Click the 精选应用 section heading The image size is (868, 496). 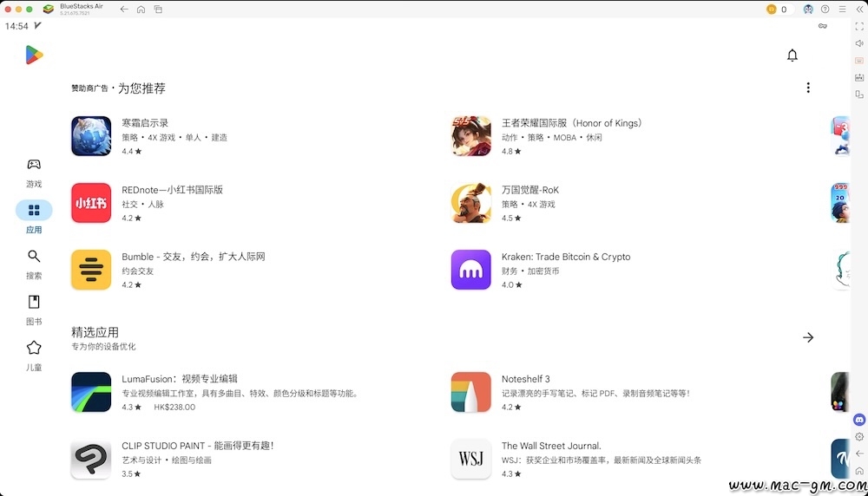point(95,332)
